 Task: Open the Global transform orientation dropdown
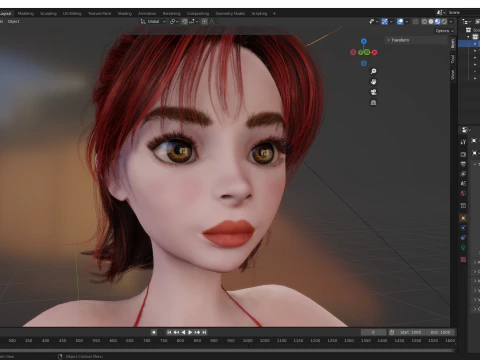tap(153, 22)
